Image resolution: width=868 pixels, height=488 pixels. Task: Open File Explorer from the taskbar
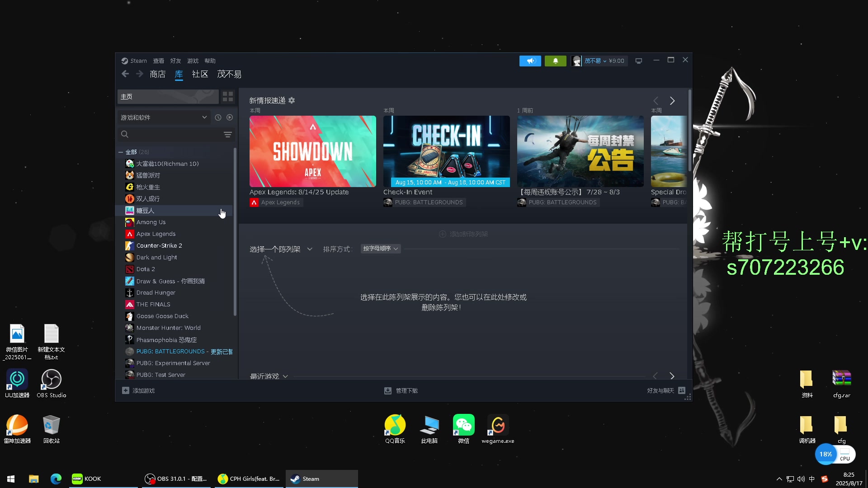click(34, 479)
